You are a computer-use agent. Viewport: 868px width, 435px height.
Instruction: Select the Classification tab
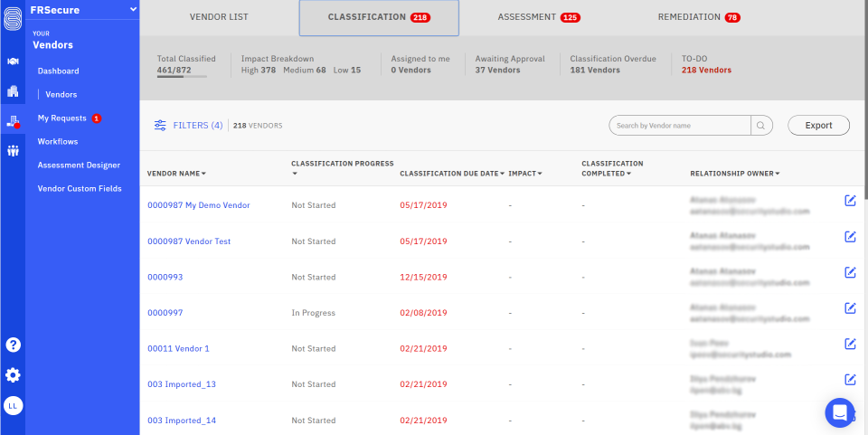click(379, 18)
